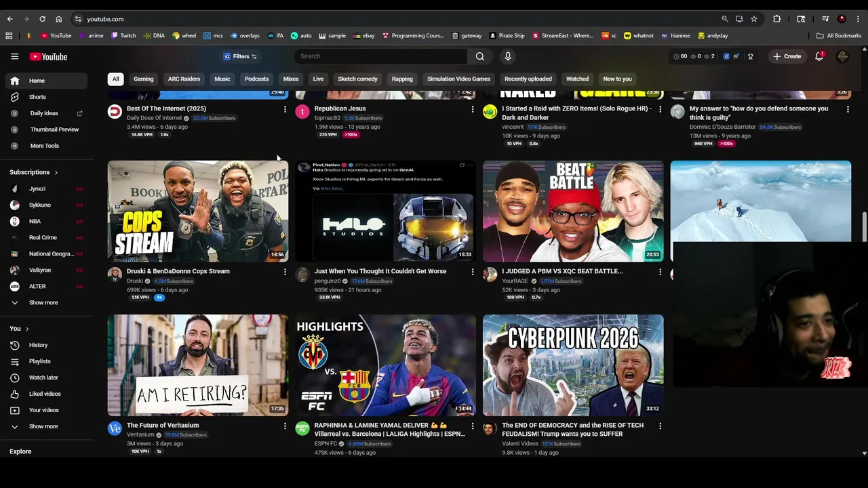Select the Gaming filter chip
The height and width of the screenshot is (488, 868).
pyautogui.click(x=143, y=79)
